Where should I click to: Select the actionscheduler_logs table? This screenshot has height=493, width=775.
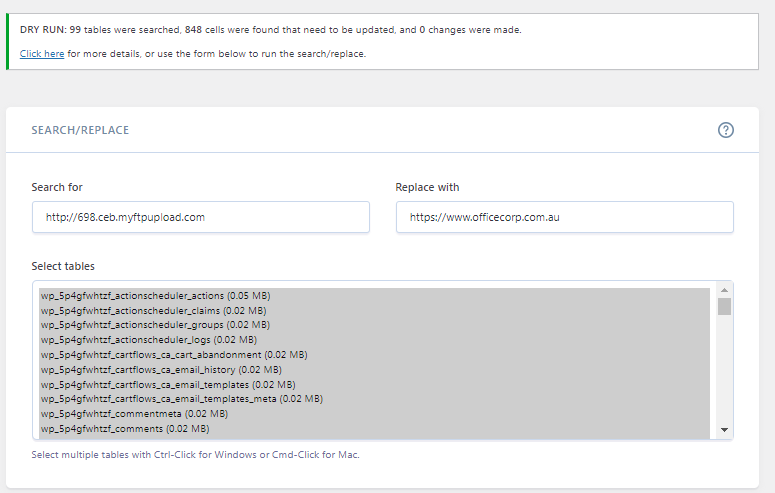(148, 340)
